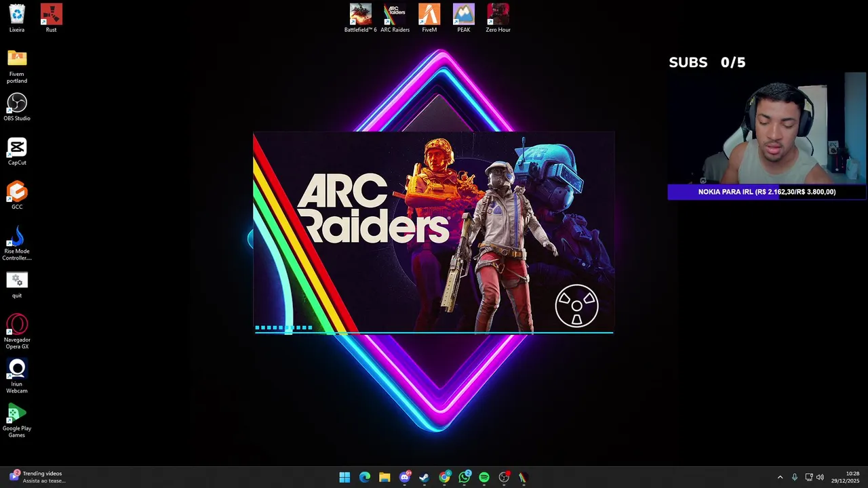Open Trending videos widget in taskbar
Screen dimensions: 868x488
[38, 477]
